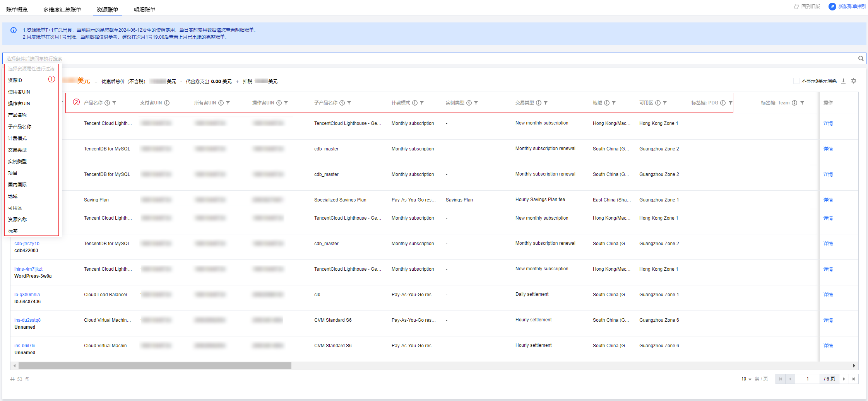Choose 标签 option in filter list
This screenshot has width=868, height=401.
point(13,231)
